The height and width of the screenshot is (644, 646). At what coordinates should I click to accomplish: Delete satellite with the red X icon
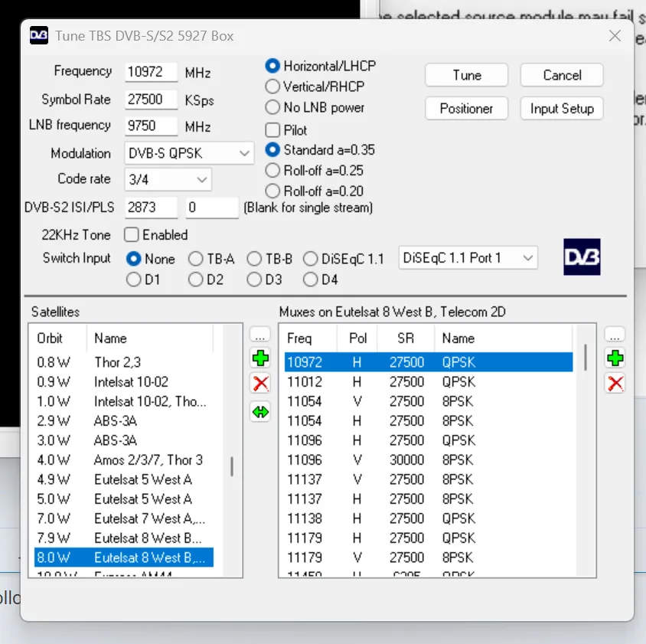point(260,384)
